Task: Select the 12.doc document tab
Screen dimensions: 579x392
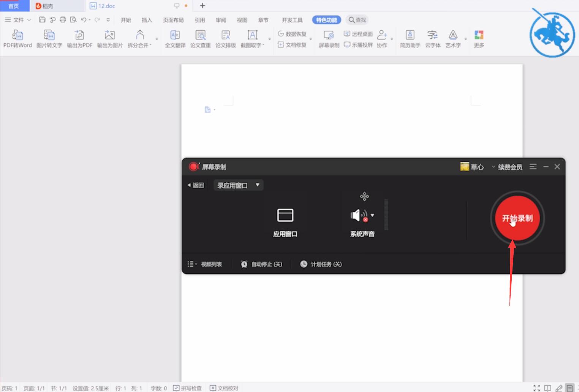Action: (139, 6)
